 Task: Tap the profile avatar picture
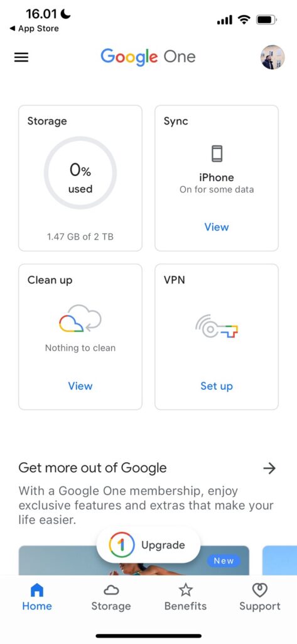click(x=273, y=57)
